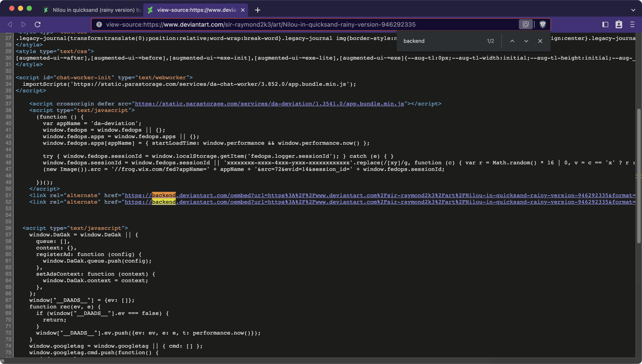Click the highlighted backend match on line 51
The image size is (642, 364).
coord(164,195)
